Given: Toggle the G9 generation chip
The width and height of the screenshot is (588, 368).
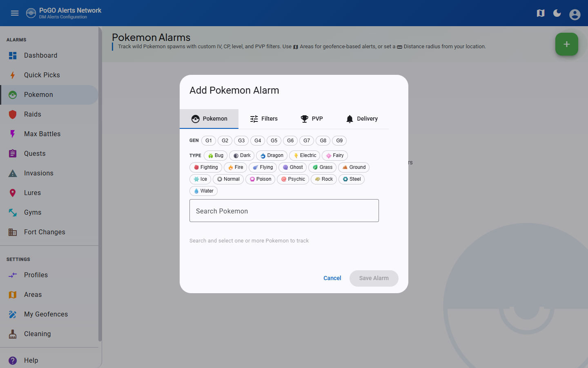Looking at the screenshot, I should [x=339, y=141].
